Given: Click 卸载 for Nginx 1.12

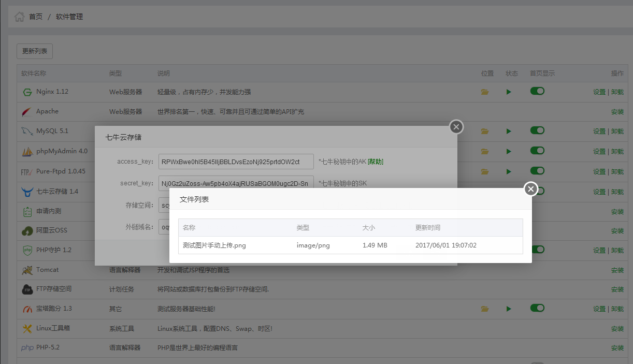Looking at the screenshot, I should tap(617, 92).
